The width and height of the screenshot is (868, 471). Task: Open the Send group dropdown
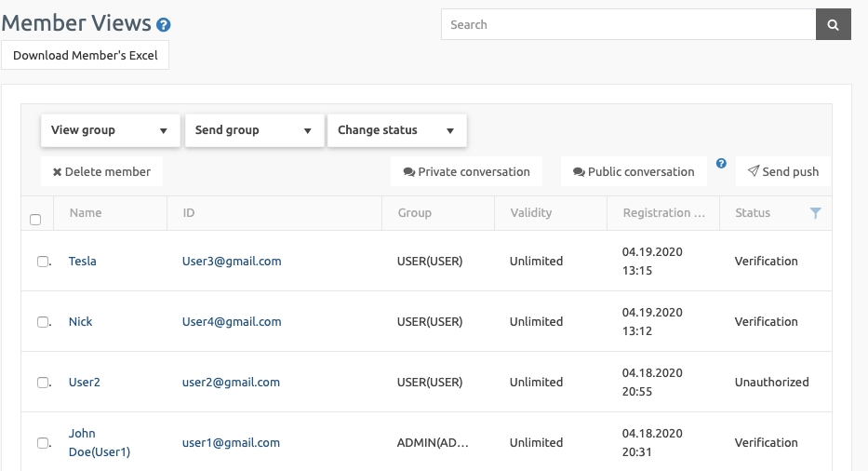pos(254,130)
